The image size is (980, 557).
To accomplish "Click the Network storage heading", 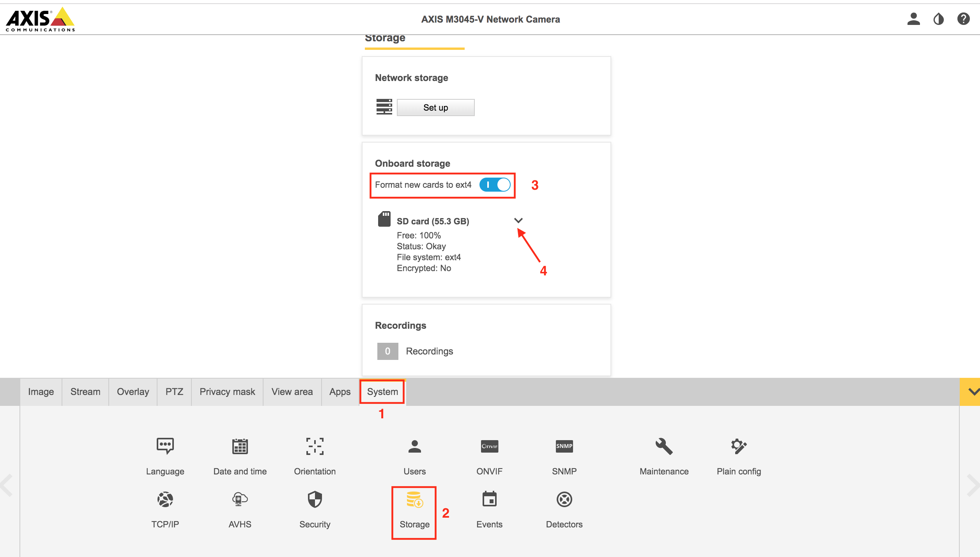I will (x=412, y=78).
